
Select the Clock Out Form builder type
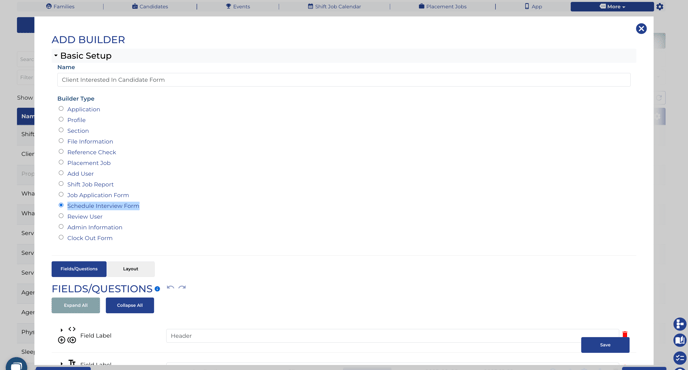[x=61, y=237]
